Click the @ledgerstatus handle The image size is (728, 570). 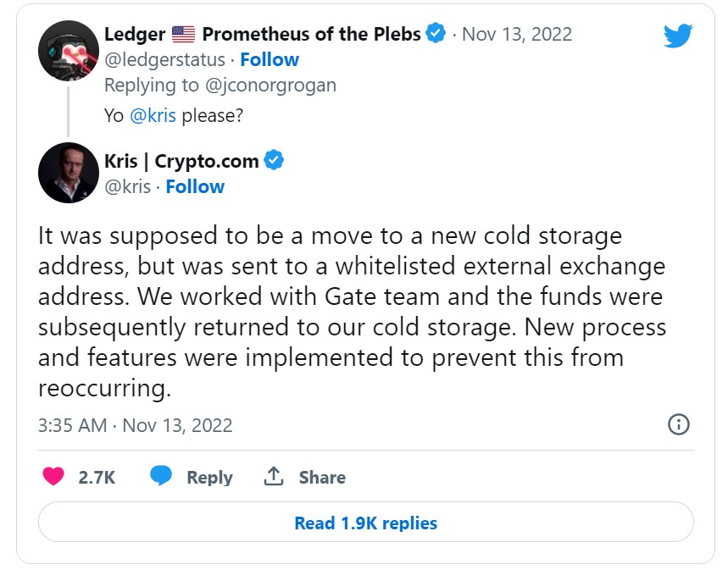pos(164,59)
